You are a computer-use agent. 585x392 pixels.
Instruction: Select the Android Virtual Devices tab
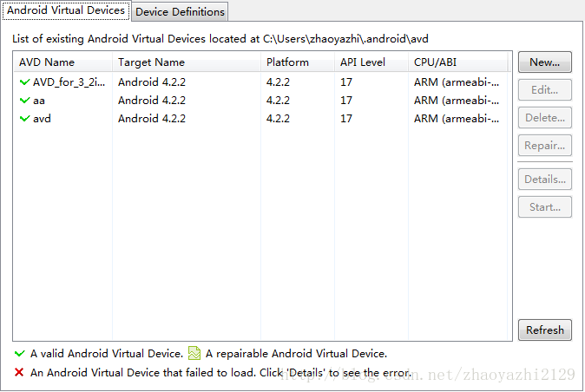point(66,10)
